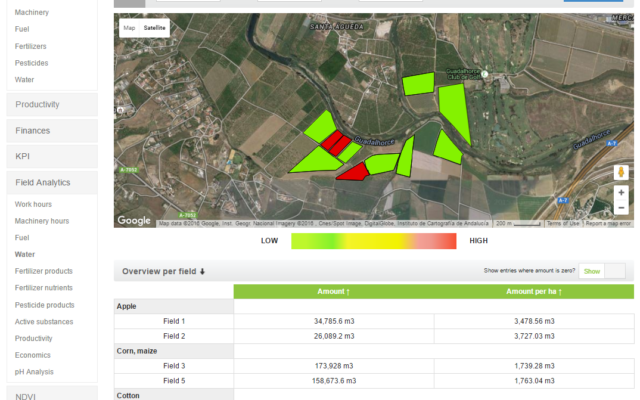Image resolution: width=640 pixels, height=400 pixels.
Task: Open pH Analysis
Action: click(34, 372)
